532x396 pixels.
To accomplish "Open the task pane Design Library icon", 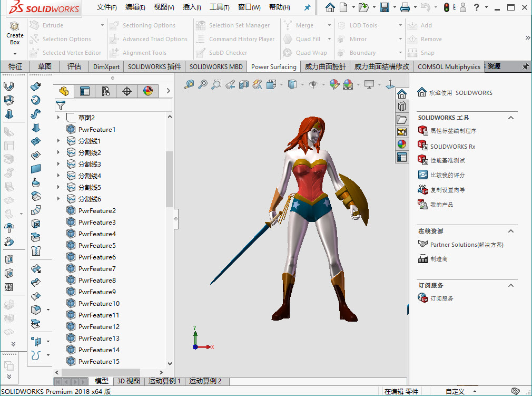I will 402,107.
